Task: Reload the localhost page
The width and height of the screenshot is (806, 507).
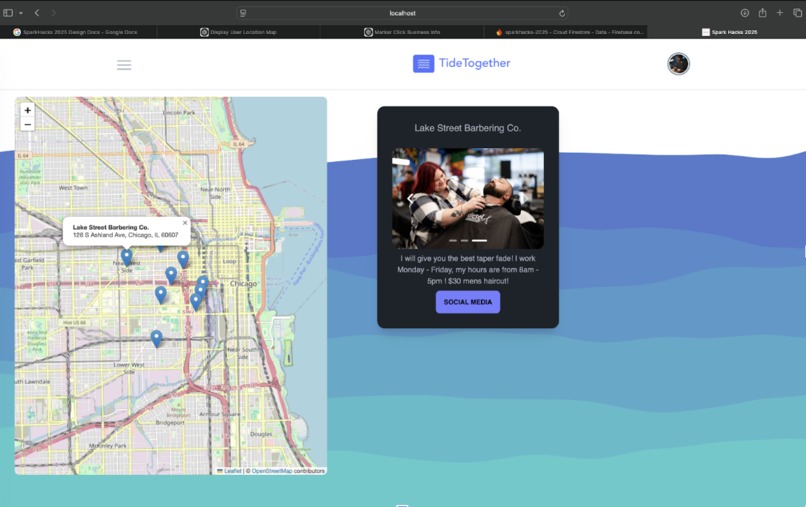Action: [562, 13]
